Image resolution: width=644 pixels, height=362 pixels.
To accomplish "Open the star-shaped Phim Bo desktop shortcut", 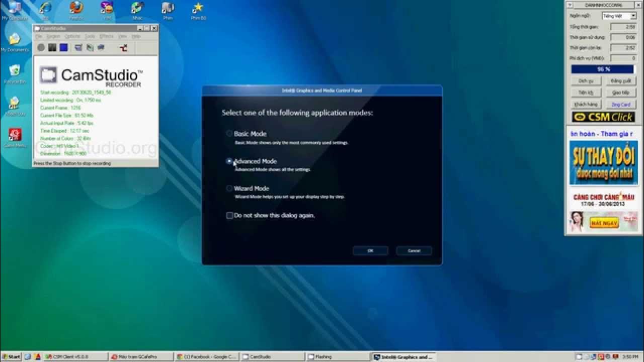I will point(198,11).
